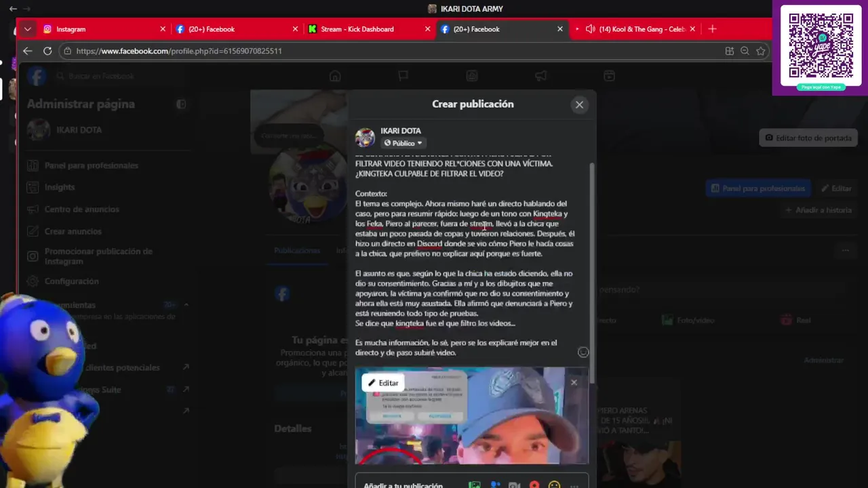Click Reel in composer row

pyautogui.click(x=797, y=320)
